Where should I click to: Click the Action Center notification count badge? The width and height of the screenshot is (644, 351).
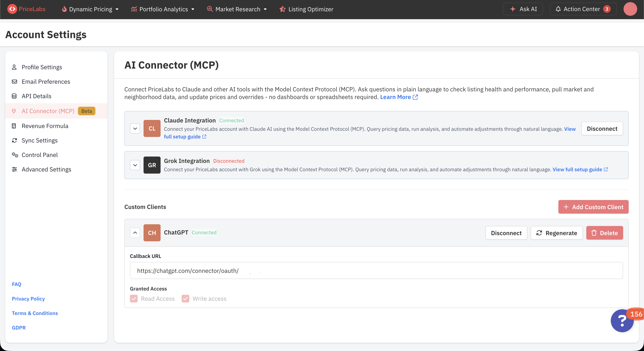[x=607, y=9]
